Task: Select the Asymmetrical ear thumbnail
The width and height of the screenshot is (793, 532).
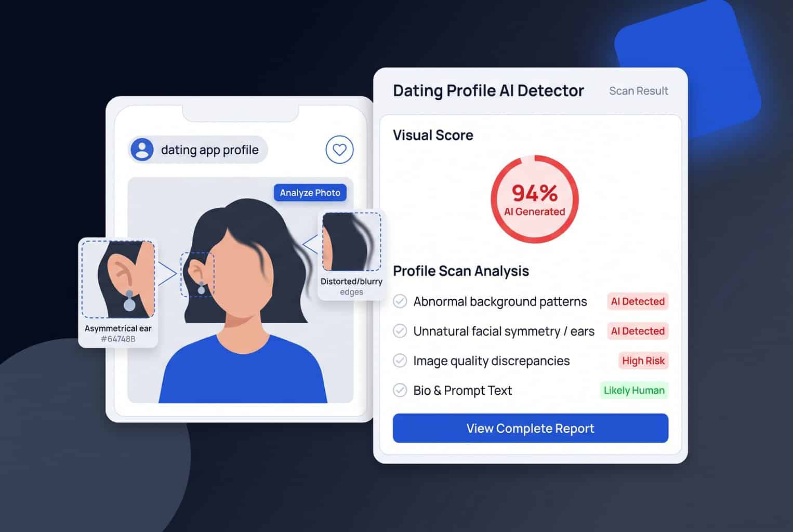Action: point(118,279)
